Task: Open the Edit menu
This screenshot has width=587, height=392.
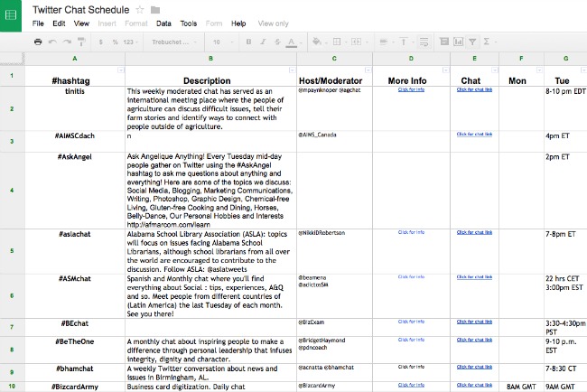Action: [x=59, y=23]
